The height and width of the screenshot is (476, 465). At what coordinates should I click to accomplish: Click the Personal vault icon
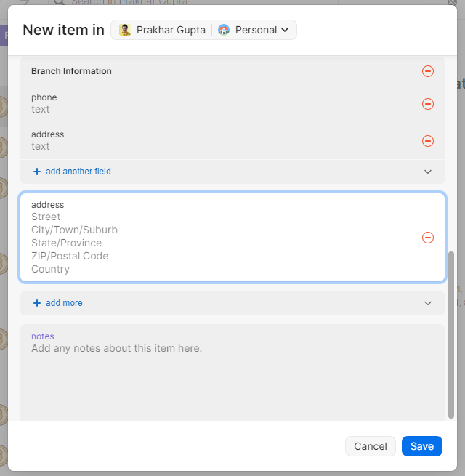pyautogui.click(x=224, y=30)
